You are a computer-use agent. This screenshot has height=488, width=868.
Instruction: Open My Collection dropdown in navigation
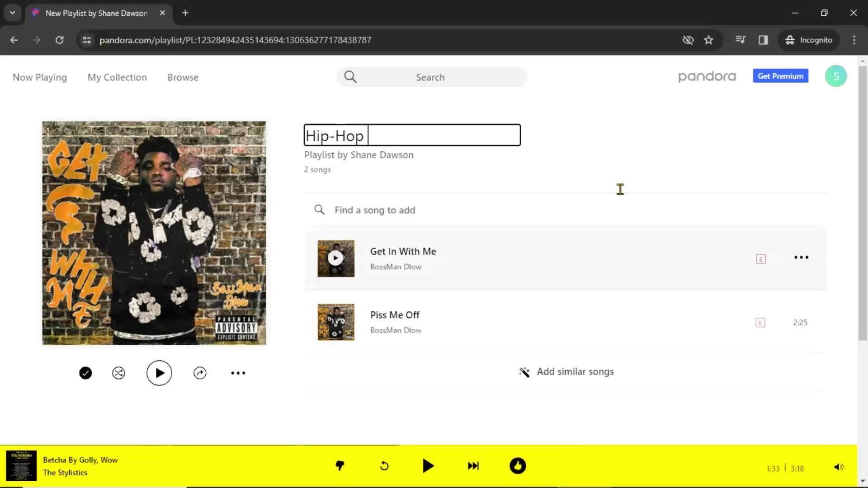pyautogui.click(x=117, y=76)
